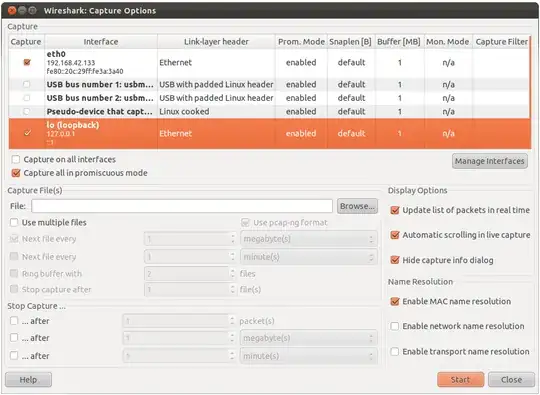Image resolution: width=540 pixels, height=395 pixels.
Task: Click the Capture Filter column header
Action: (x=501, y=42)
